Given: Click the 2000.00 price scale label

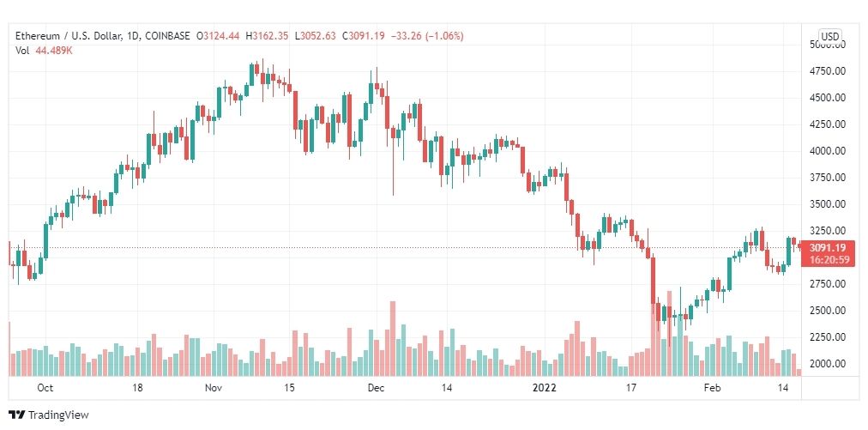Looking at the screenshot, I should [x=827, y=364].
